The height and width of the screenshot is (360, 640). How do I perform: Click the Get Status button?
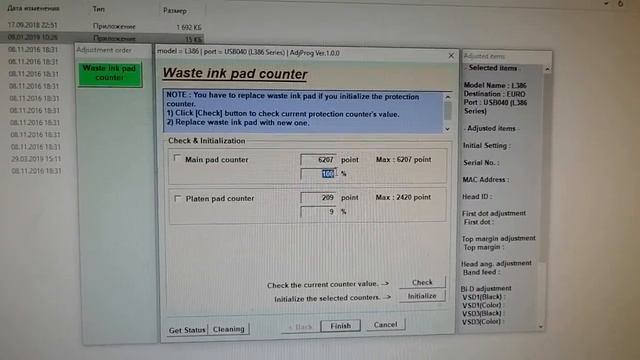coord(187,330)
